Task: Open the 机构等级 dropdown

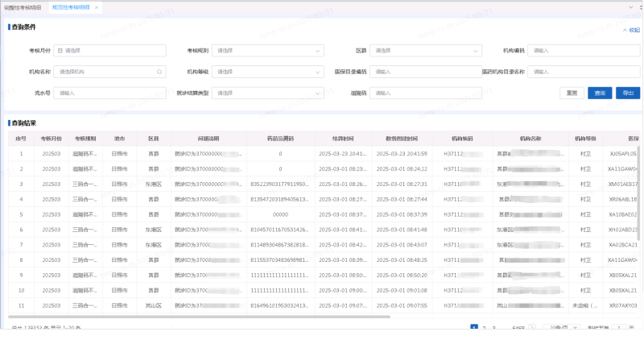Action: tap(268, 72)
